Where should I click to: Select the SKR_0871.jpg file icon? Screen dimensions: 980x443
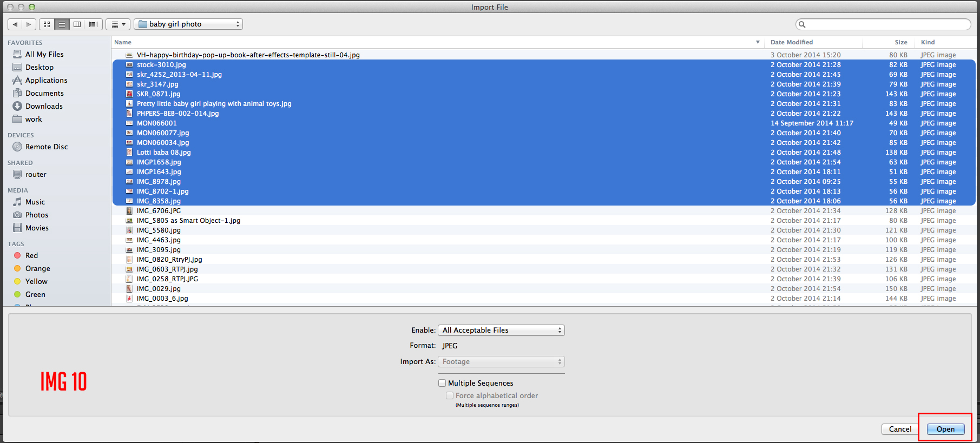(129, 94)
